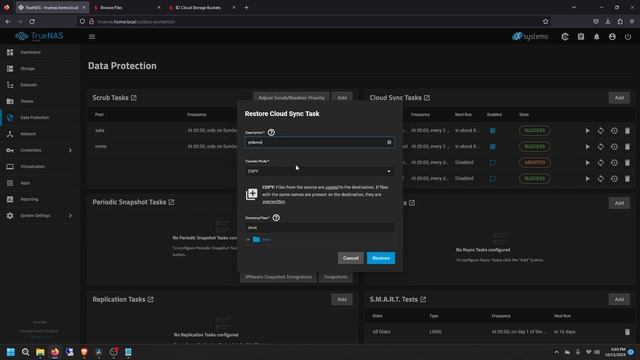Add a new Cloud Sync task
The image size is (640, 360).
point(619,98)
